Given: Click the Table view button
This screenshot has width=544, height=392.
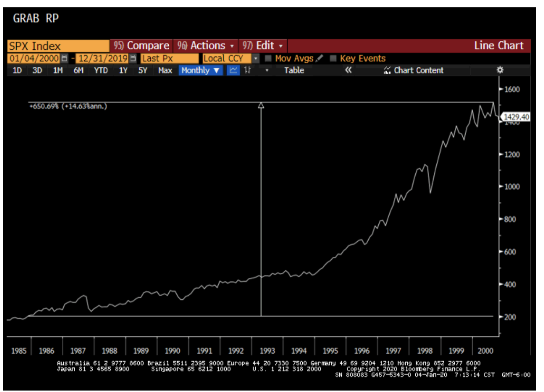Looking at the screenshot, I should (294, 70).
